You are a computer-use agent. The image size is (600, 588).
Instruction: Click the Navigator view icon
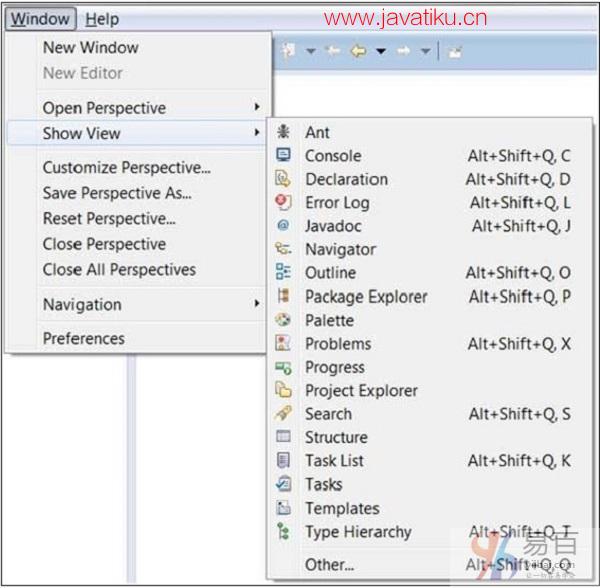tap(283, 249)
